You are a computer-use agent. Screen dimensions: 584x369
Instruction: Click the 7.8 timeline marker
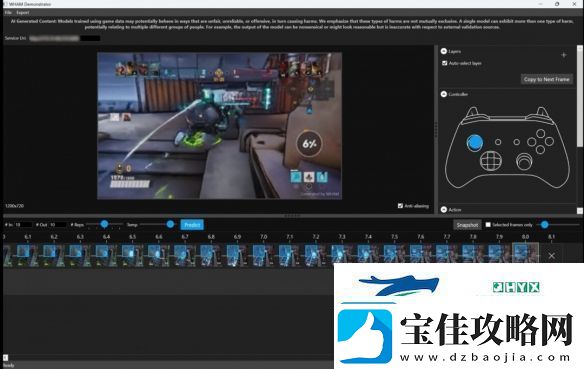473,236
